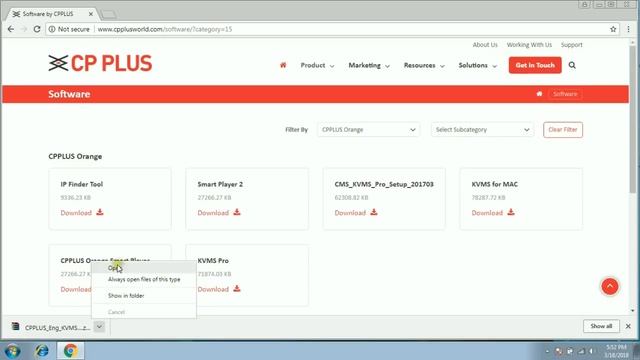The height and width of the screenshot is (360, 640).
Task: Open the About Us link
Action: (x=485, y=45)
